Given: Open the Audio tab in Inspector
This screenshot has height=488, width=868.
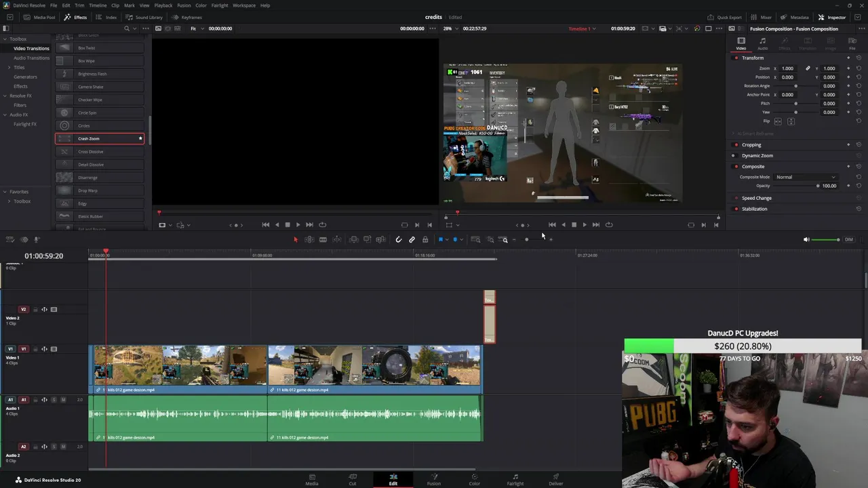Looking at the screenshot, I should pyautogui.click(x=762, y=44).
